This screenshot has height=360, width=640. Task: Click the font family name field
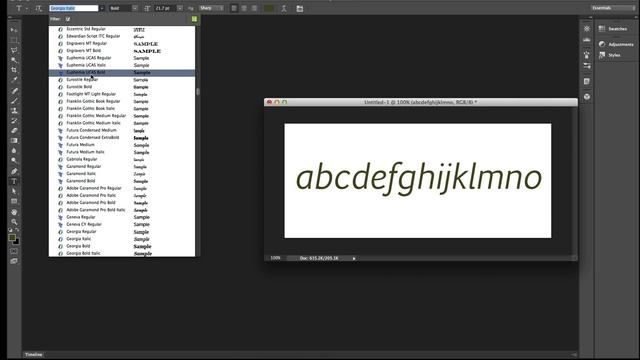click(73, 8)
